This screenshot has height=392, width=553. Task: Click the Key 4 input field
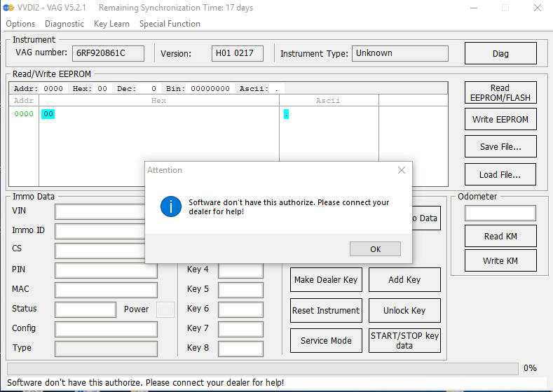tap(240, 270)
